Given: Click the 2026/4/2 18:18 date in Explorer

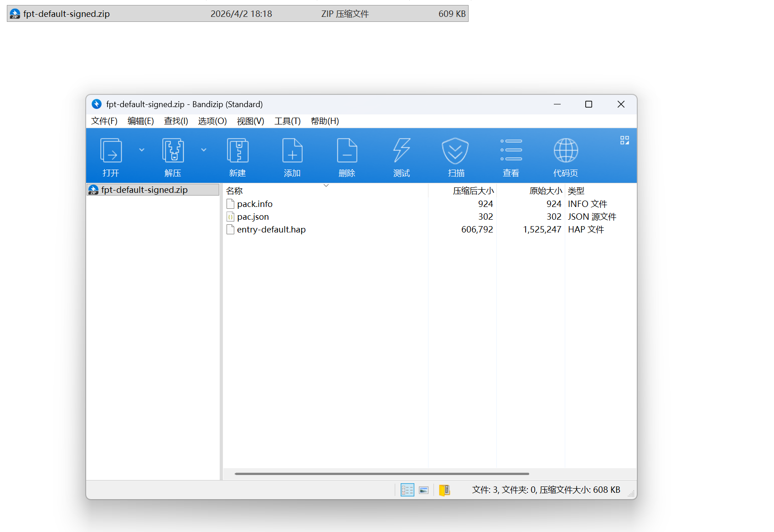Looking at the screenshot, I should pyautogui.click(x=241, y=14).
